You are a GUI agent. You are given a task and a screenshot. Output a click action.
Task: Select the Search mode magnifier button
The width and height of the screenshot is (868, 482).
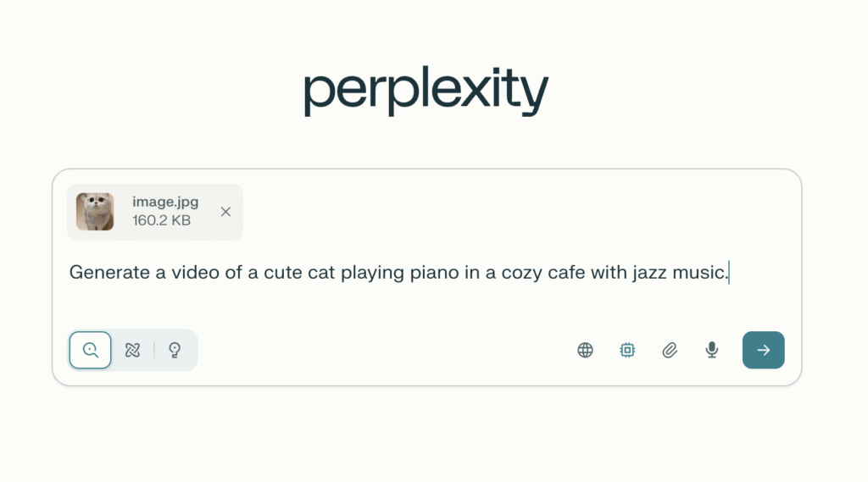tap(90, 350)
